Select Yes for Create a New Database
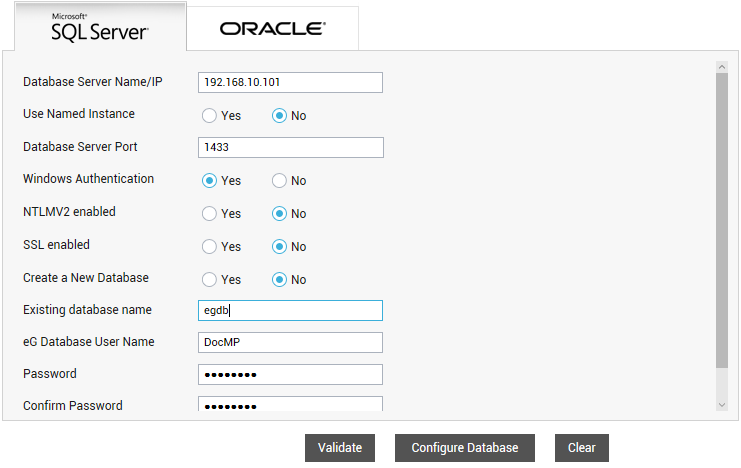This screenshot has height=468, width=741. point(209,280)
